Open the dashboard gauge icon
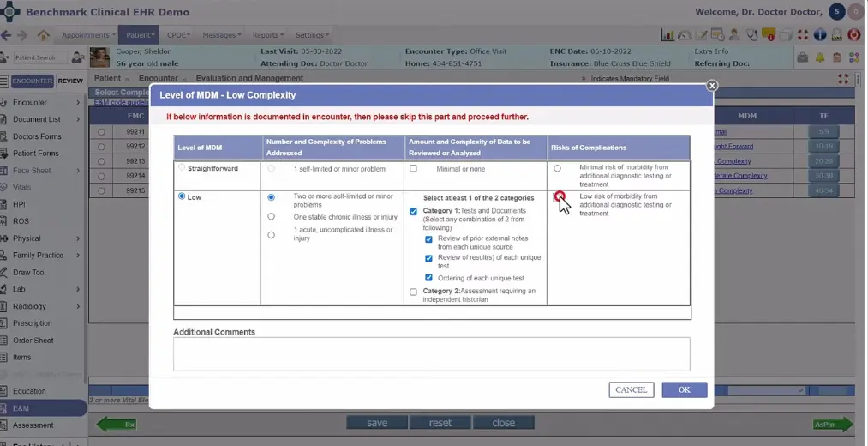The image size is (868, 446). tap(685, 35)
